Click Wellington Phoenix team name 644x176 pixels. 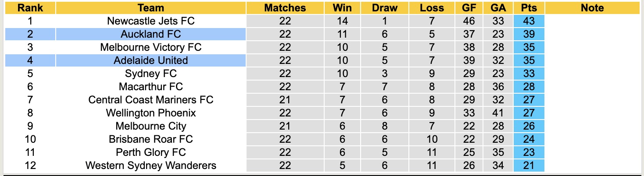[x=150, y=113]
